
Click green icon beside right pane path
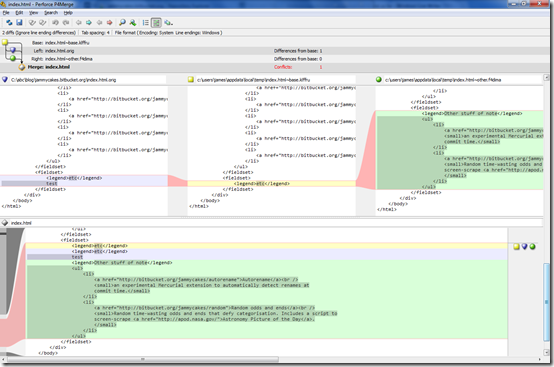[379, 79]
